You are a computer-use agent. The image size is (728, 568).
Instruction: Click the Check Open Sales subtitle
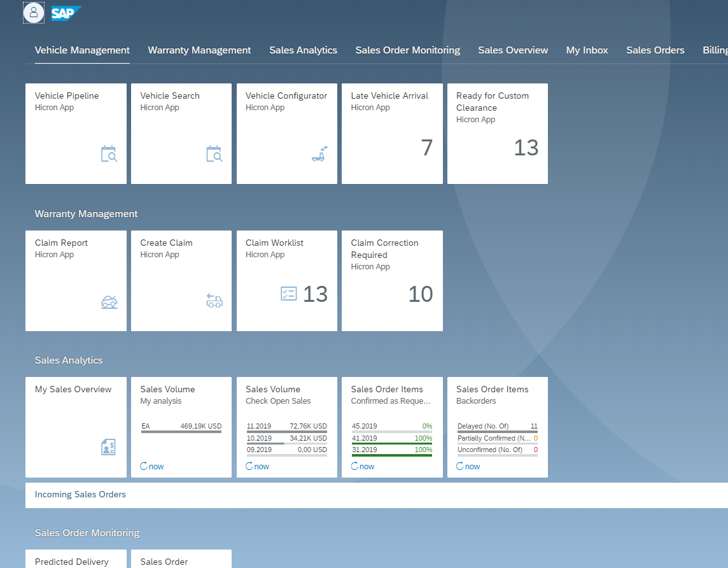pyautogui.click(x=278, y=401)
